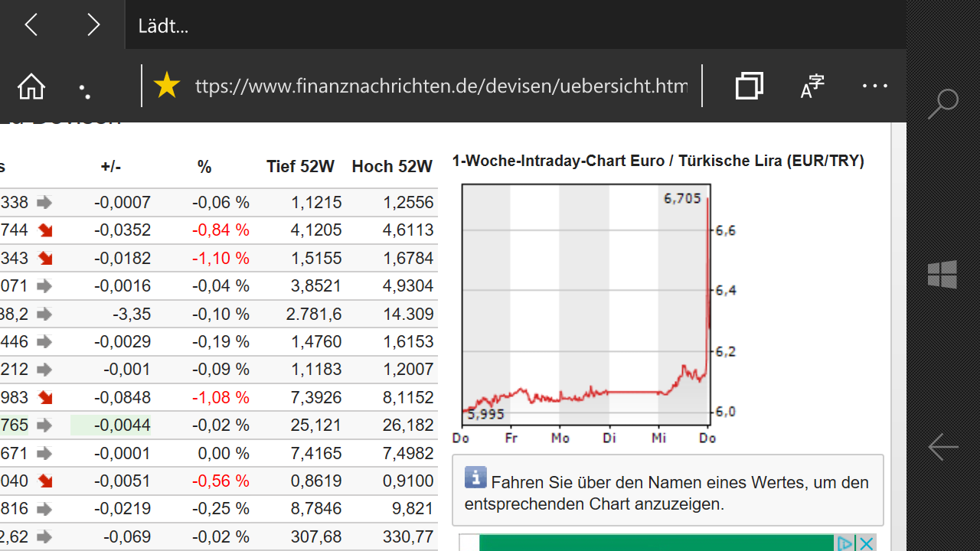980x551 pixels.
Task: Select the "Lädt..." page tab
Action: point(163,25)
